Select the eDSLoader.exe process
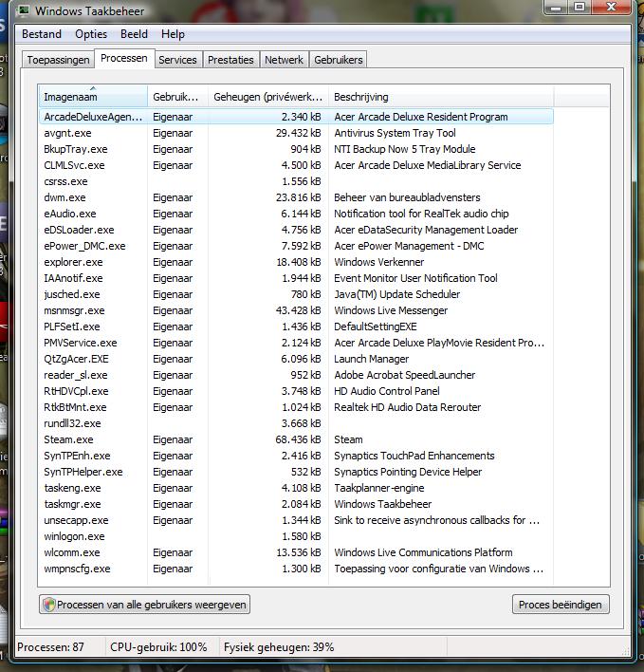This screenshot has width=644, height=672. coord(296,230)
